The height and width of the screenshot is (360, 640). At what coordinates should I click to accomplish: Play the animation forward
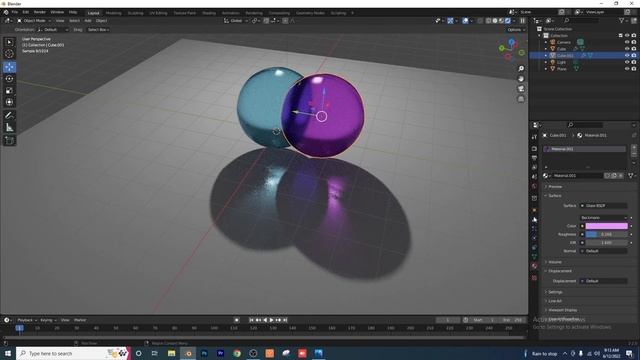coord(271,320)
